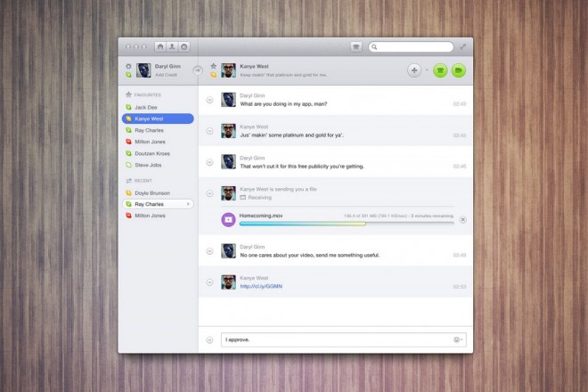588x392 pixels.
Task: Select Ray Charles in Recent list
Action: pyautogui.click(x=158, y=204)
